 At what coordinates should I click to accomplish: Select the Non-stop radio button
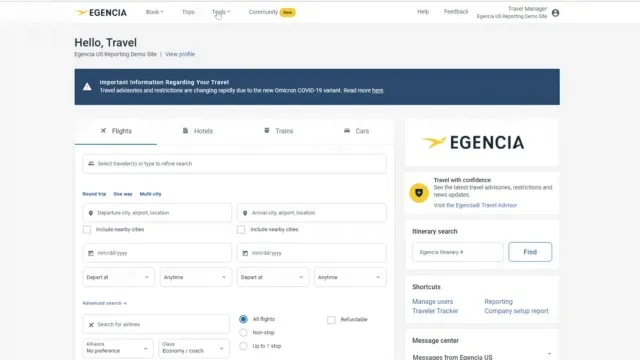click(x=243, y=333)
